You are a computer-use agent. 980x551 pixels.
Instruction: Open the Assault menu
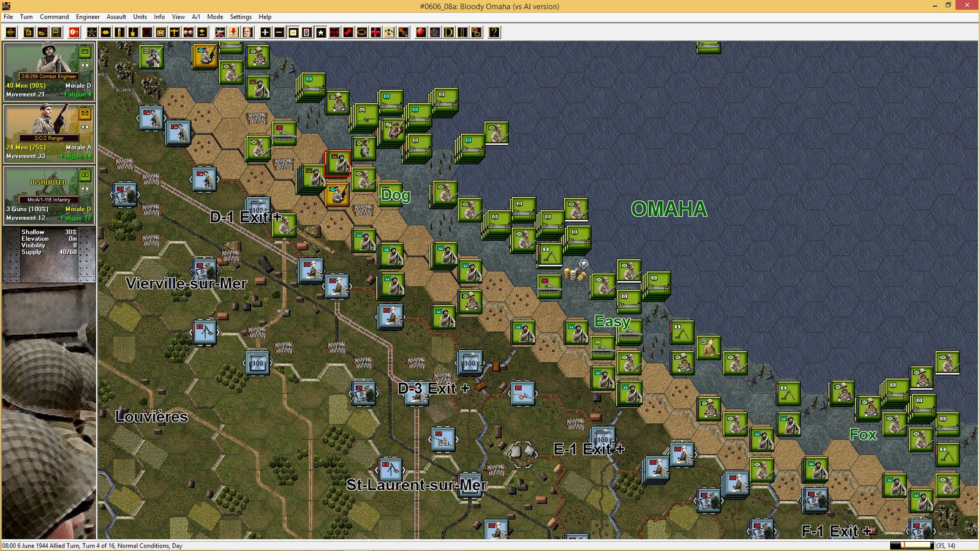coord(116,17)
